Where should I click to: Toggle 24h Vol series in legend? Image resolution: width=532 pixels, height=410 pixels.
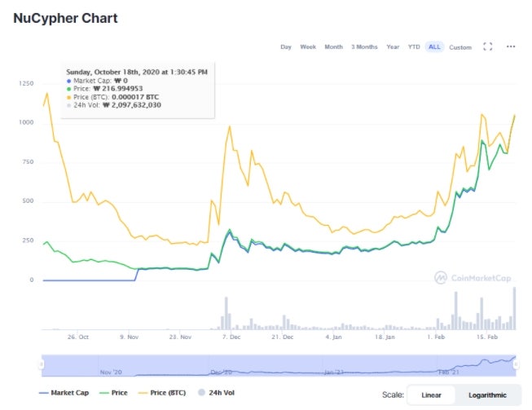tap(216, 393)
